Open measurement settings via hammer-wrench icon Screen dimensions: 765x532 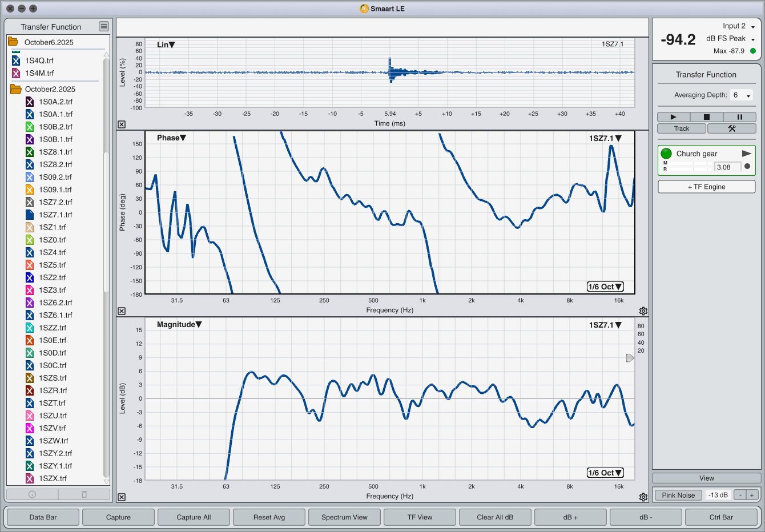click(x=731, y=128)
